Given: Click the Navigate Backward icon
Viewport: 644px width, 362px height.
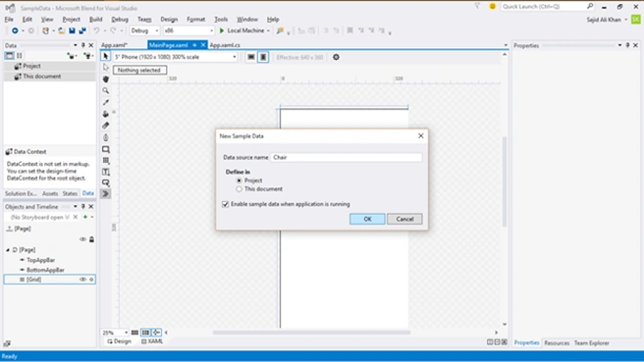Looking at the screenshot, I should pyautogui.click(x=15, y=30).
